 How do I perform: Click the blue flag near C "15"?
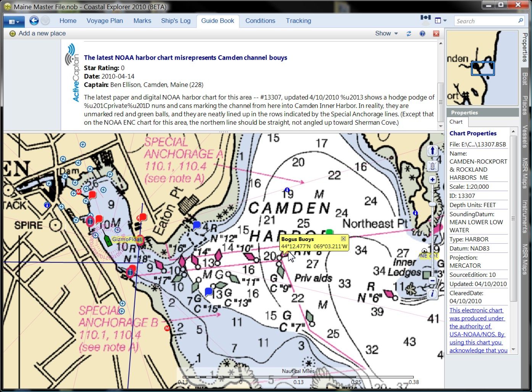208,292
